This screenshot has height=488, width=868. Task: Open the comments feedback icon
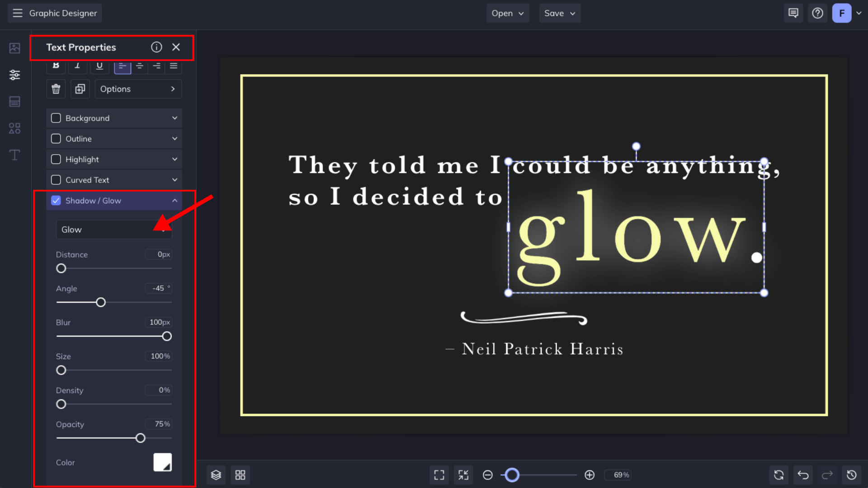point(793,13)
